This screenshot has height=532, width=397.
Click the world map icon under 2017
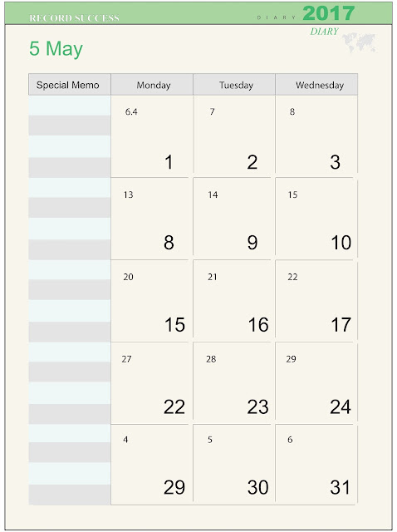pos(360,42)
